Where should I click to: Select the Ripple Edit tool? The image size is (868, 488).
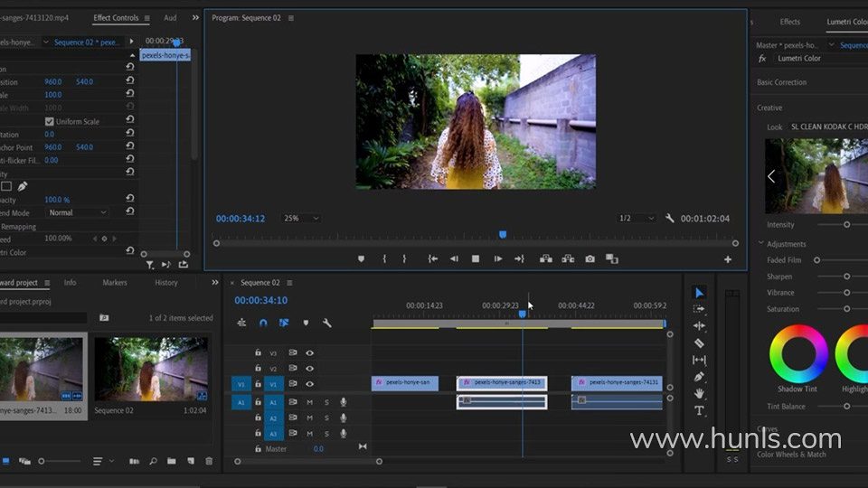[699, 326]
